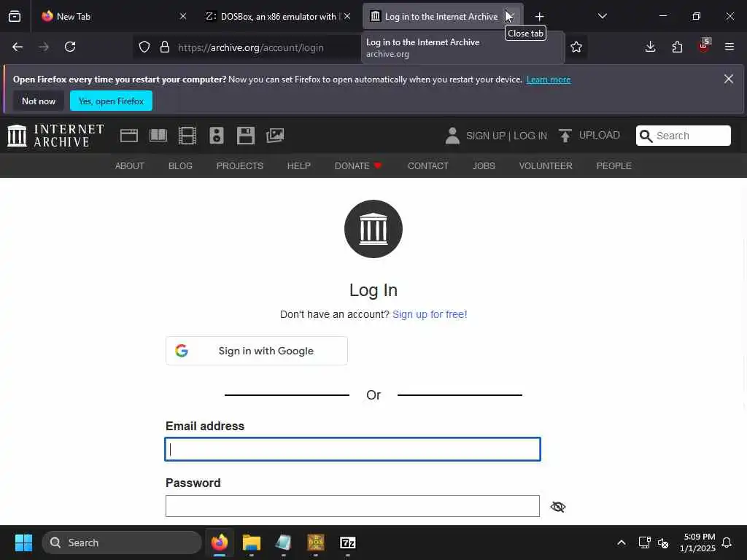Bookmark this page with the star
747x560 pixels.
pos(576,47)
